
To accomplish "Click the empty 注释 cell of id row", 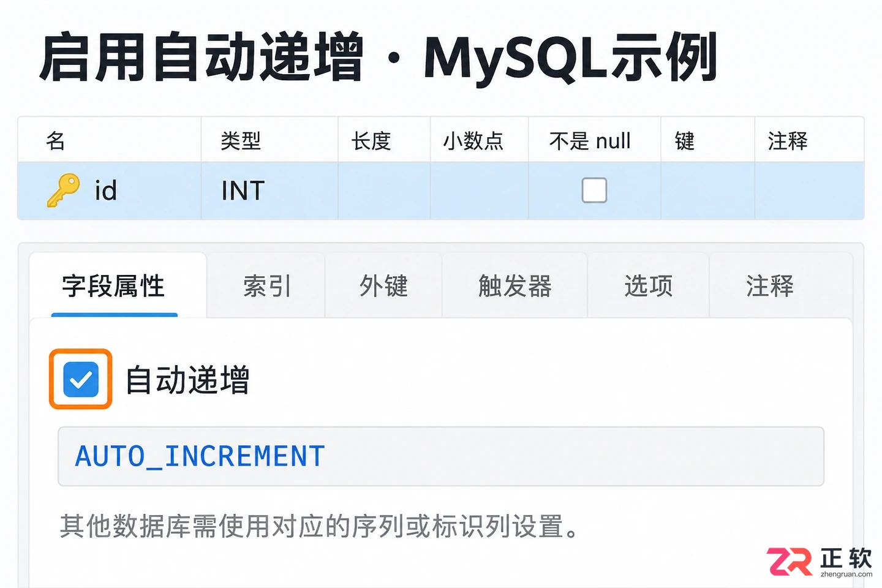I will (x=809, y=190).
